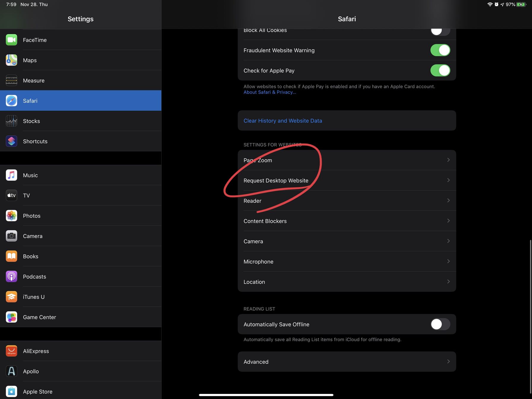Tap the Reader row label
This screenshot has height=399, width=532.
click(x=252, y=201)
